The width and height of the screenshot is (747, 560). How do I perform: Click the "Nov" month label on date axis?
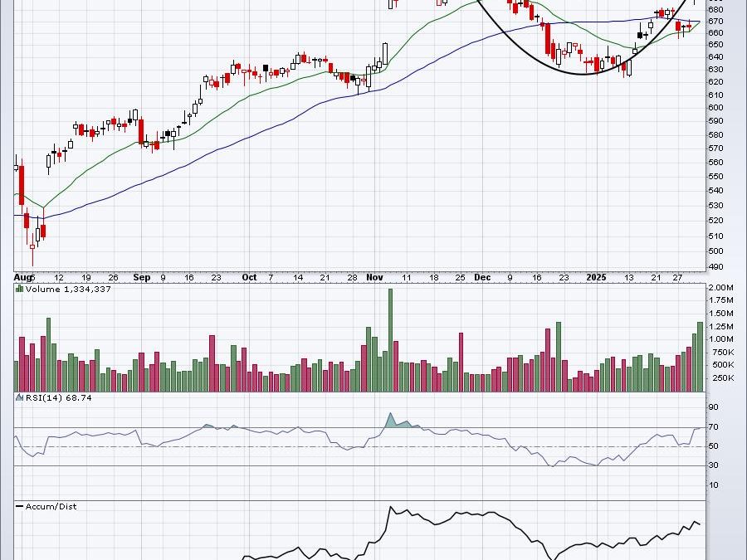pyautogui.click(x=374, y=277)
